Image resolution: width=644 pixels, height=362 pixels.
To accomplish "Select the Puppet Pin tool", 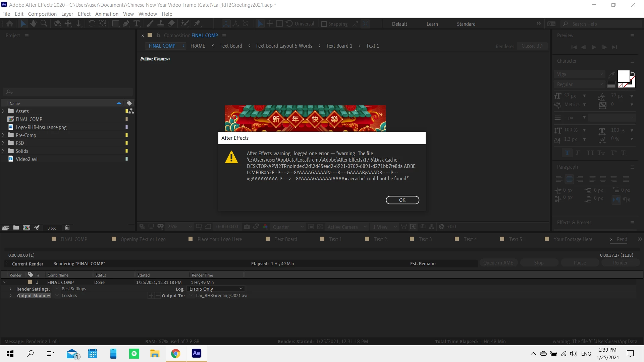I will coord(197,23).
